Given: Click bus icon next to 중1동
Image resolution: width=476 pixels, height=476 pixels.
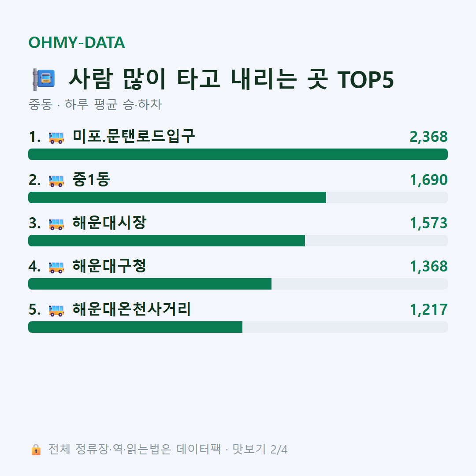Looking at the screenshot, I should [56, 181].
